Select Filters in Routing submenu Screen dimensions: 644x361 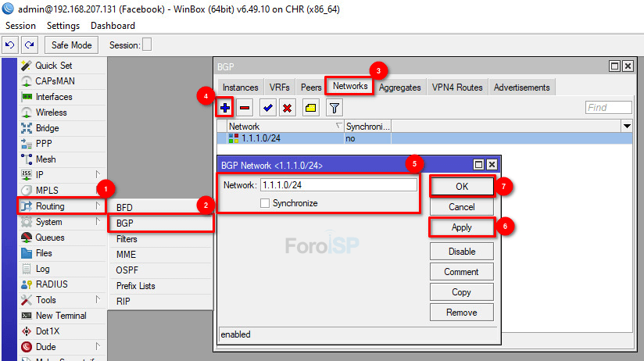(161, 238)
